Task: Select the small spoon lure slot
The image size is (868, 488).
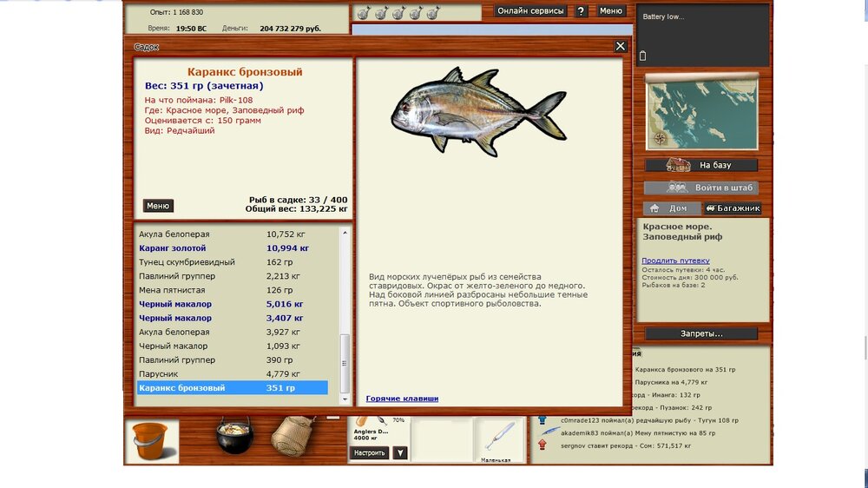Action: click(500, 439)
